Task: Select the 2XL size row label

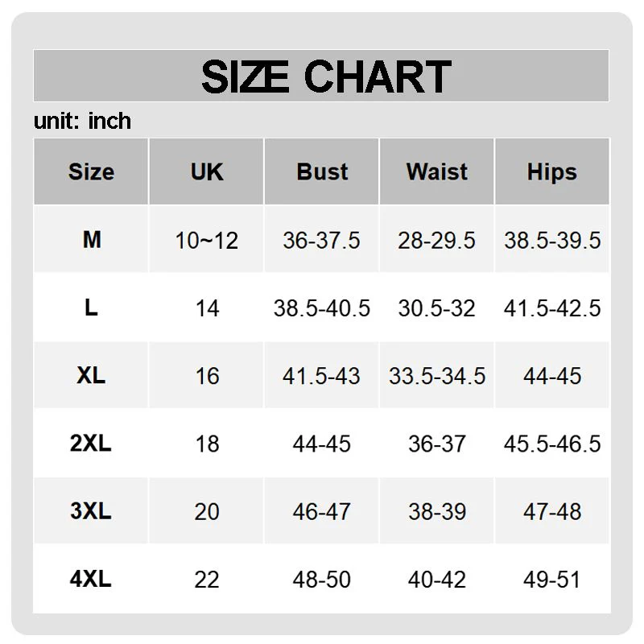Action: point(91,444)
